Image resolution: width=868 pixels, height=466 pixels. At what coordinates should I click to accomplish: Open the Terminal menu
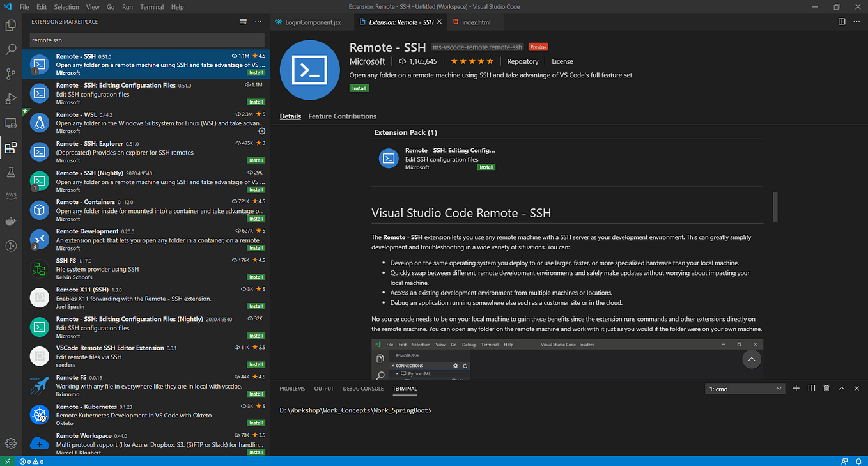151,6
